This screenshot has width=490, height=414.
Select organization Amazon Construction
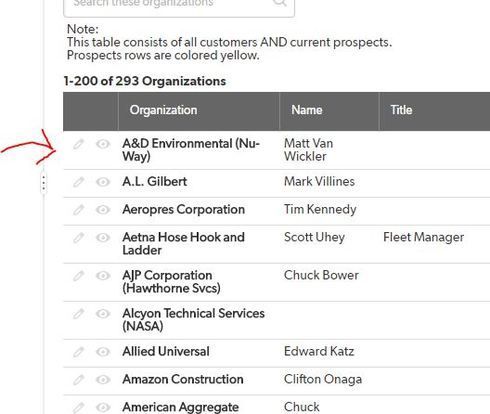coord(183,379)
